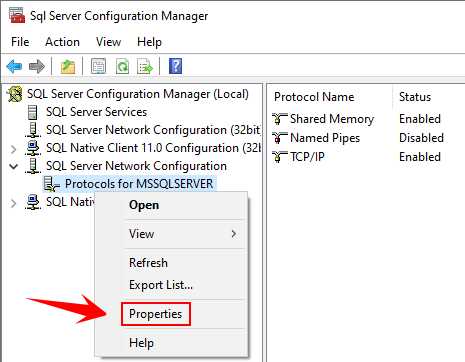Open the Help menu in menu bar
465x362 pixels.
[x=149, y=42]
